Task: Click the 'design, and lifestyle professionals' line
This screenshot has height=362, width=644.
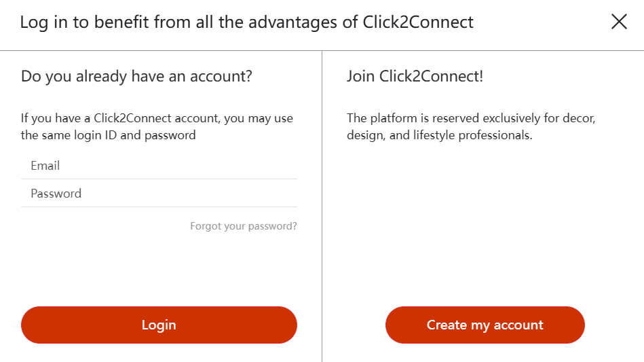Action: pyautogui.click(x=439, y=135)
